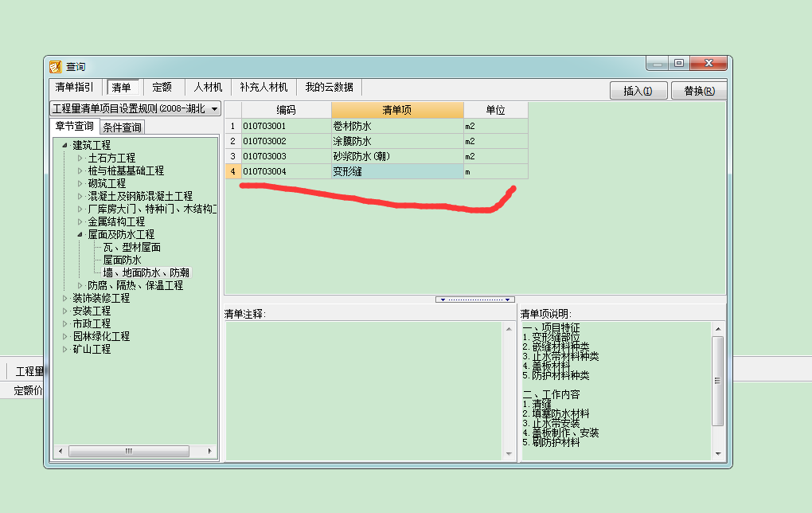Viewport: 812px width, 513px height.
Task: Expand the 安装工程 node
Action: pyautogui.click(x=64, y=311)
